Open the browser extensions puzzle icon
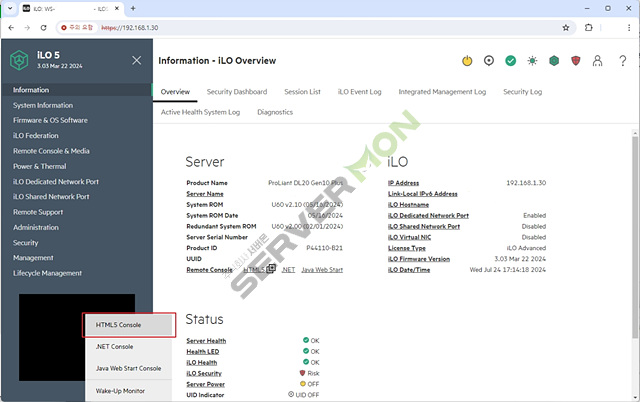640x402 pixels. [588, 28]
